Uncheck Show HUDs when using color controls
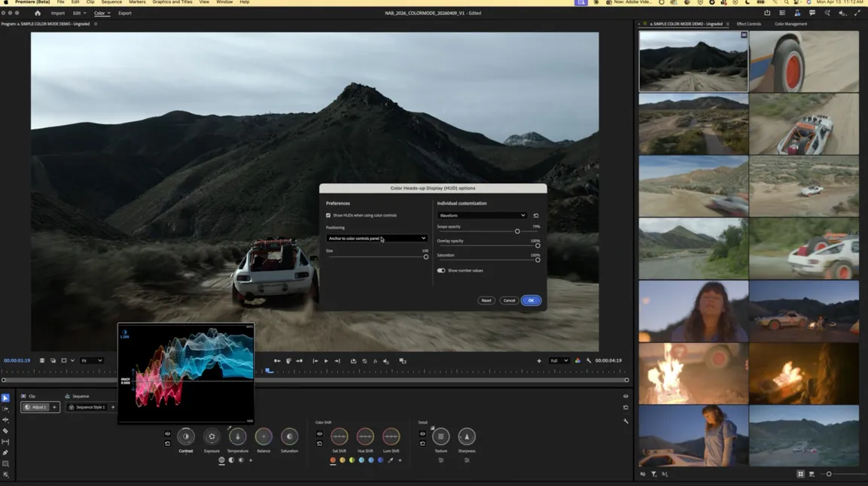Screen dimensions: 868x486 click(x=328, y=216)
